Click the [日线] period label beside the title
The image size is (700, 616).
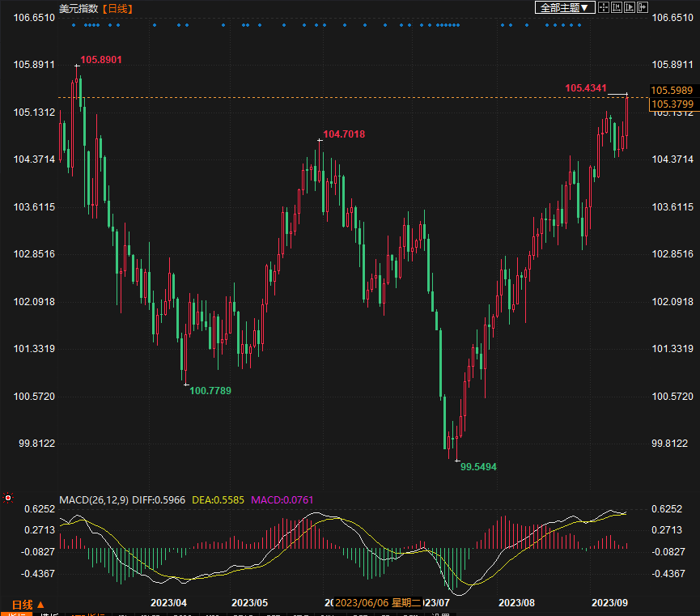pos(118,8)
